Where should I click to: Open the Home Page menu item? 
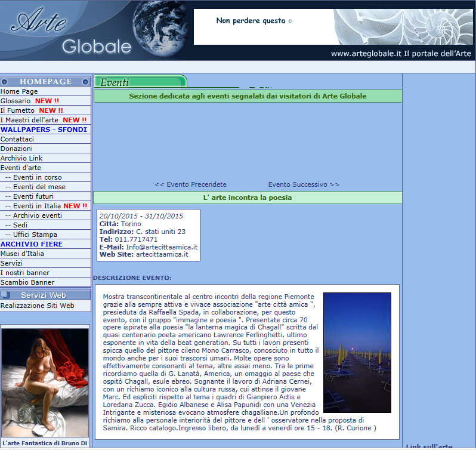pyautogui.click(x=19, y=91)
